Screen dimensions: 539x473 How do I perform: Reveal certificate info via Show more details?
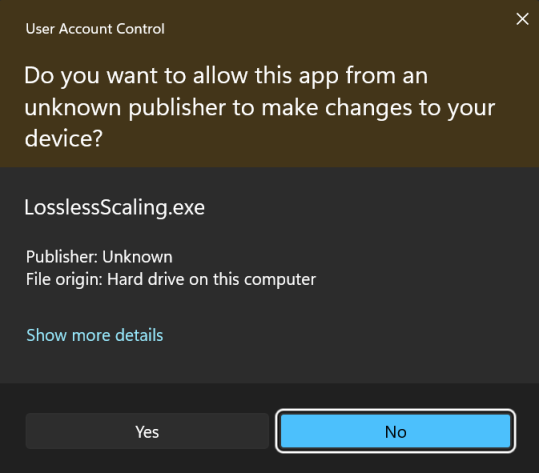pos(95,335)
